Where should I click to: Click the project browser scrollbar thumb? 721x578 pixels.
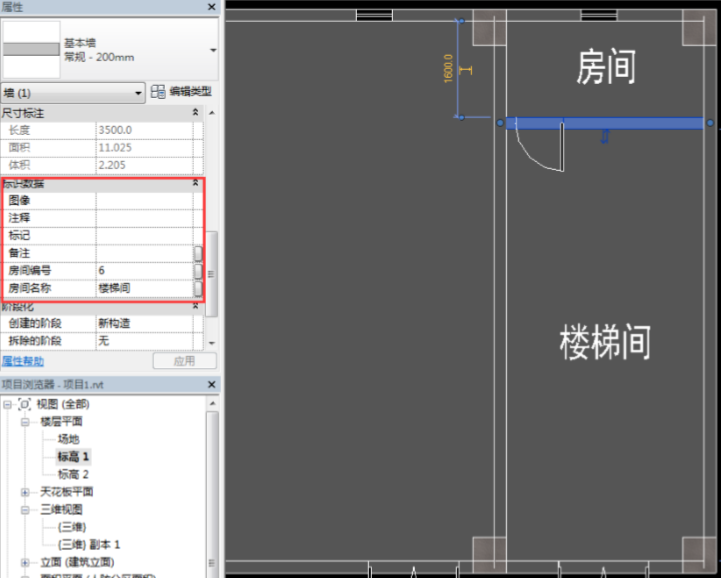click(212, 492)
